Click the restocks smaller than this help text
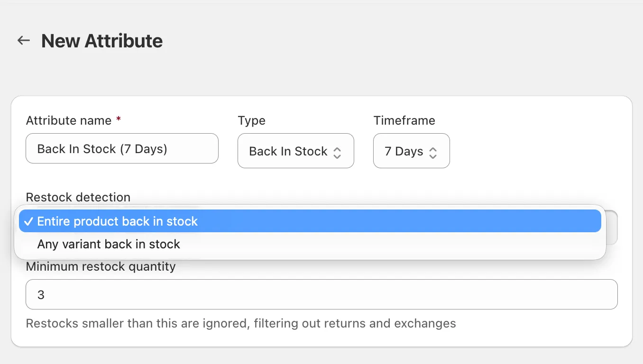This screenshot has height=364, width=643. pos(241,324)
